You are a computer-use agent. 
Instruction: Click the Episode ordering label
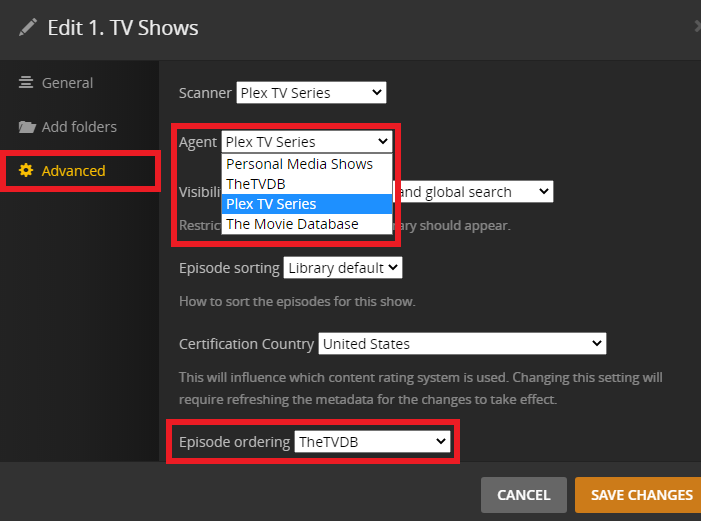pyautogui.click(x=235, y=442)
